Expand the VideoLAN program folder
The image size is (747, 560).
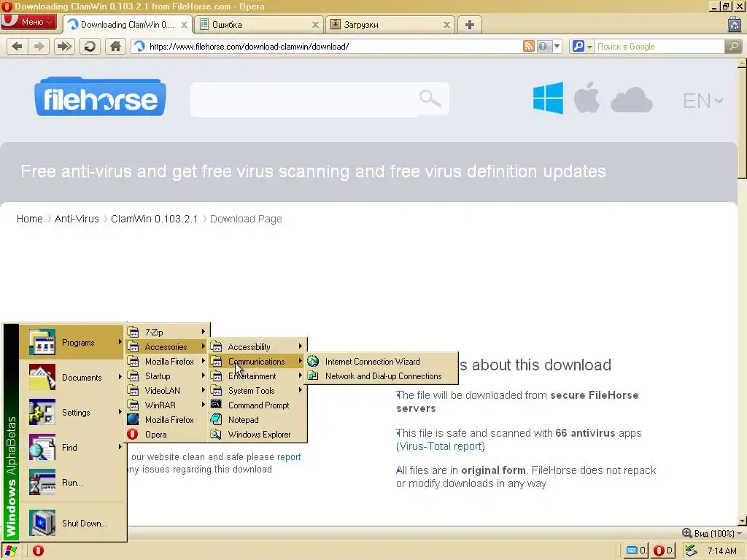click(167, 391)
